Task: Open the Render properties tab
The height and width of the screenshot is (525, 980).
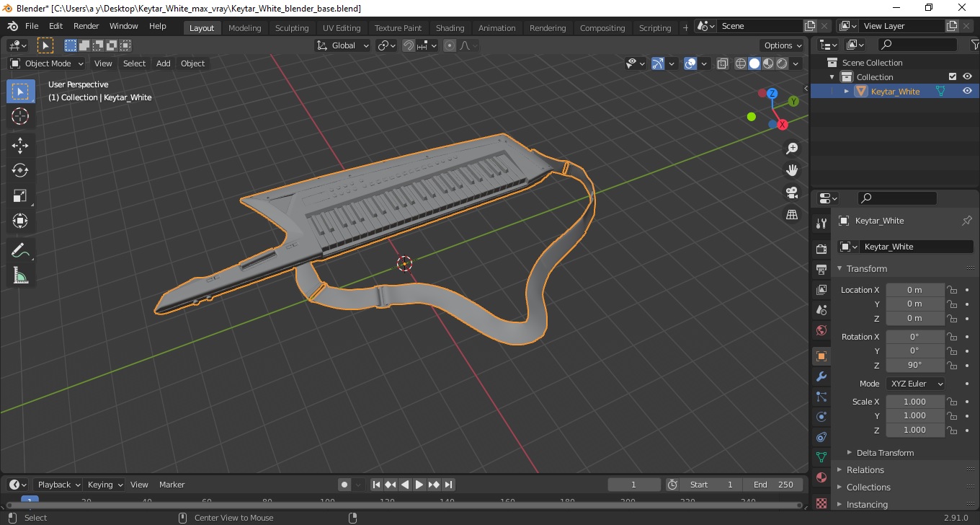Action: pyautogui.click(x=821, y=250)
